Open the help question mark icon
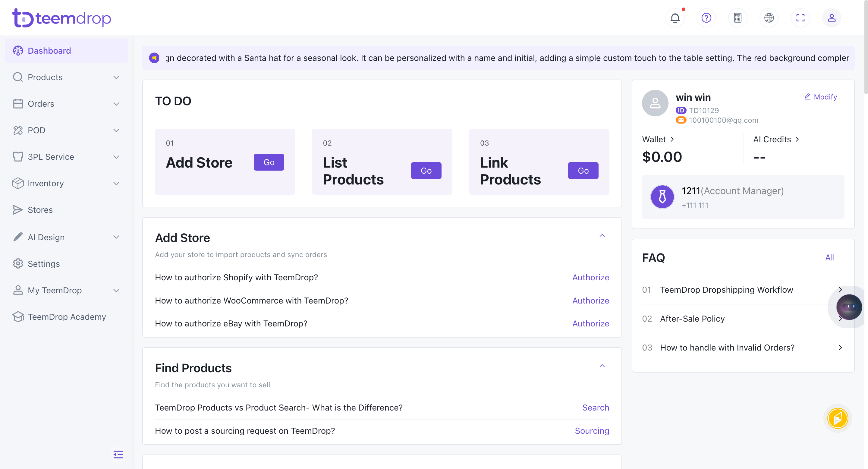Screen dimensions: 868x469 pos(706,18)
